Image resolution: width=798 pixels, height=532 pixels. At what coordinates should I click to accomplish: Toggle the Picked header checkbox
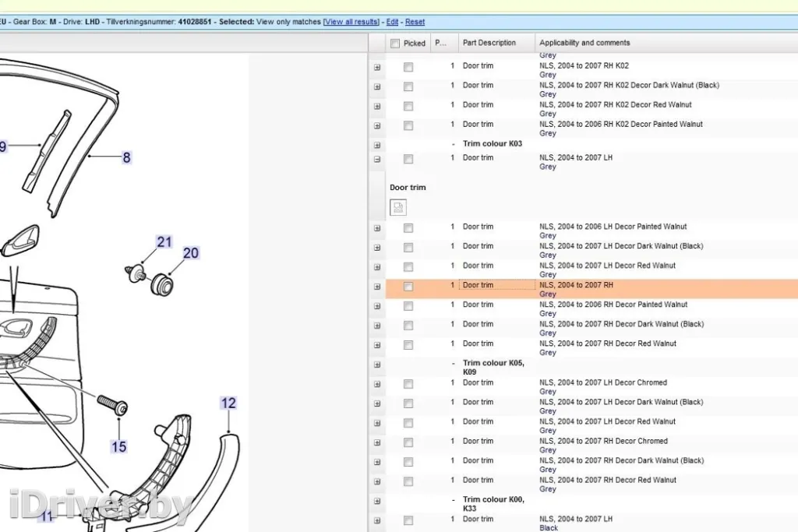[395, 44]
